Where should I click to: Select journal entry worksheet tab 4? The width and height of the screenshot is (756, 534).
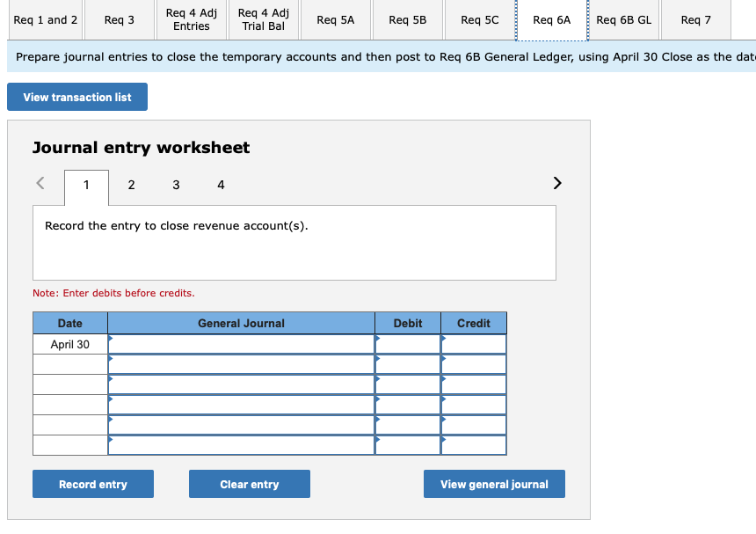pos(221,186)
